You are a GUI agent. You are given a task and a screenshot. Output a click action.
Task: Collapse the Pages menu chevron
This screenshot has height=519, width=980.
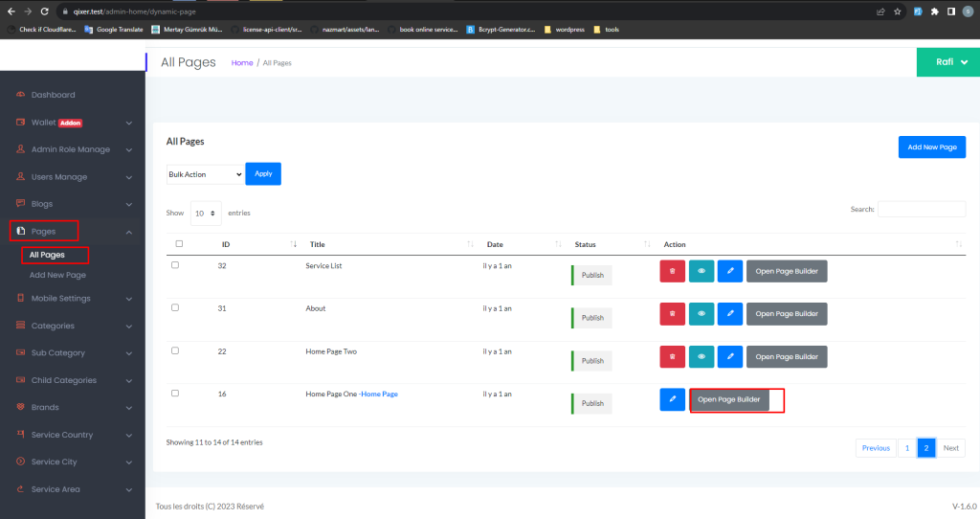[129, 232]
